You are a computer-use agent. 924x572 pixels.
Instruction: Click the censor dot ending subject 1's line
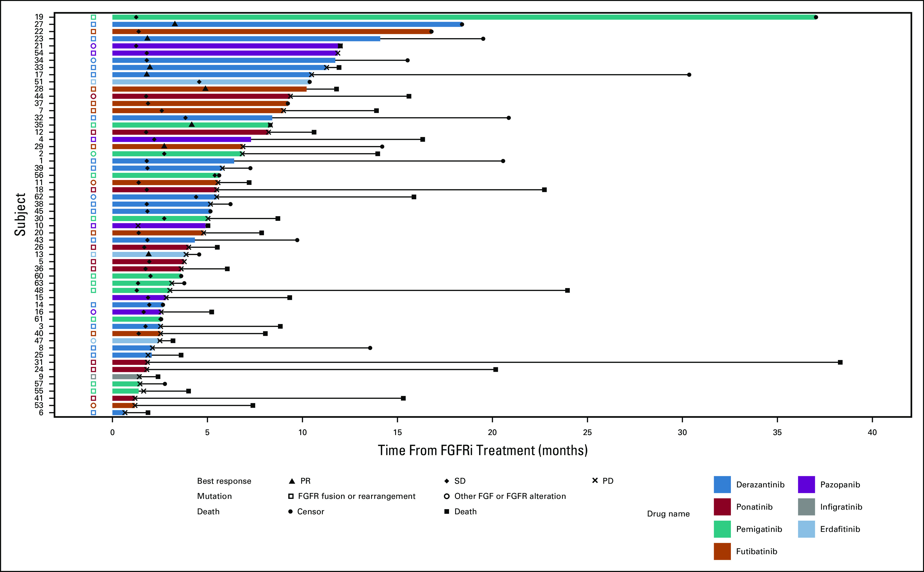pyautogui.click(x=503, y=161)
